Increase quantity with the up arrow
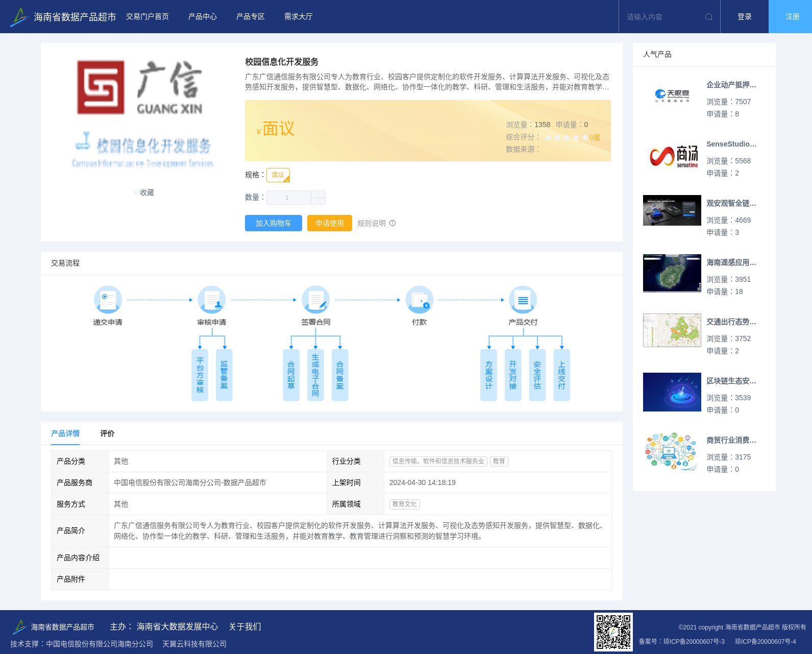This screenshot has height=654, width=812. pyautogui.click(x=318, y=194)
